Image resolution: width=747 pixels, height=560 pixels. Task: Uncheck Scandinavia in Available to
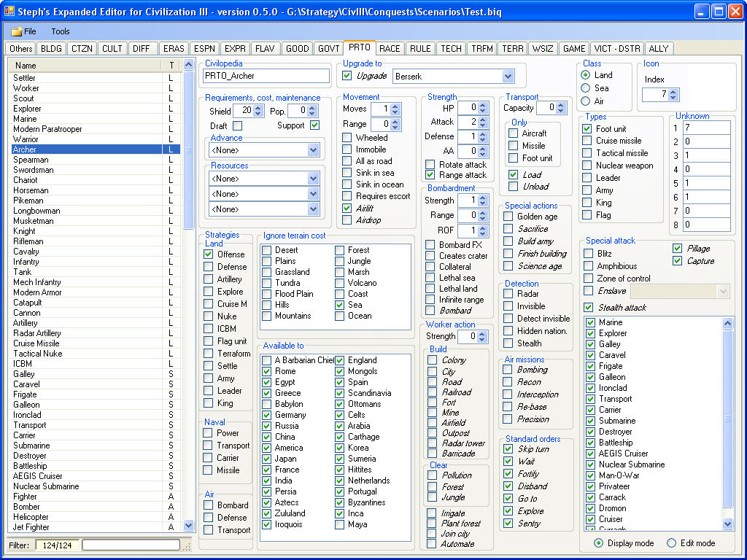(340, 393)
